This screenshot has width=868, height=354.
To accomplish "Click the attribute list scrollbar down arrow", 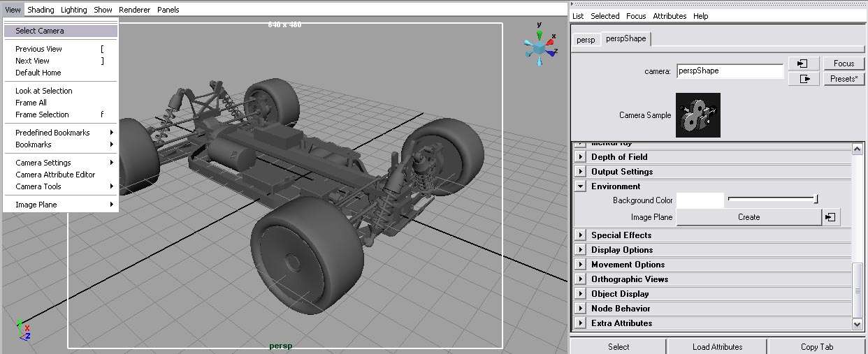I will coord(858,324).
